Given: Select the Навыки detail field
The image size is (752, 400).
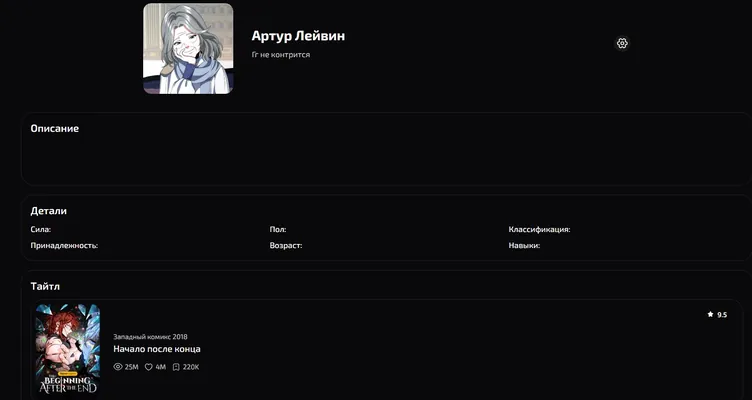Looking at the screenshot, I should [x=525, y=246].
